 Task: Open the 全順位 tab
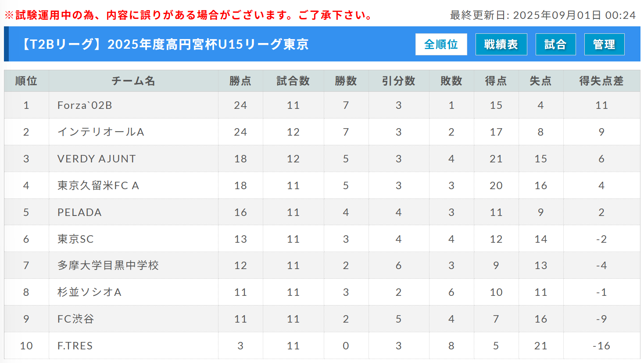coord(441,44)
